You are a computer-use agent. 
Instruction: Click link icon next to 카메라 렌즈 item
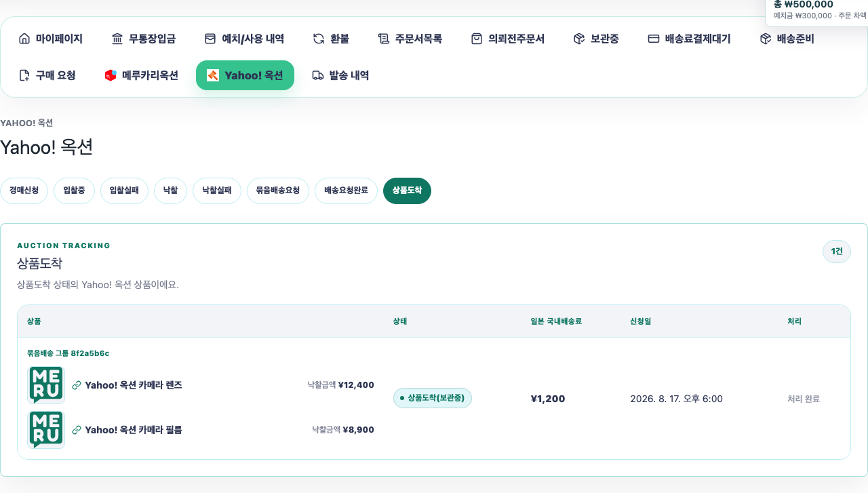(77, 385)
